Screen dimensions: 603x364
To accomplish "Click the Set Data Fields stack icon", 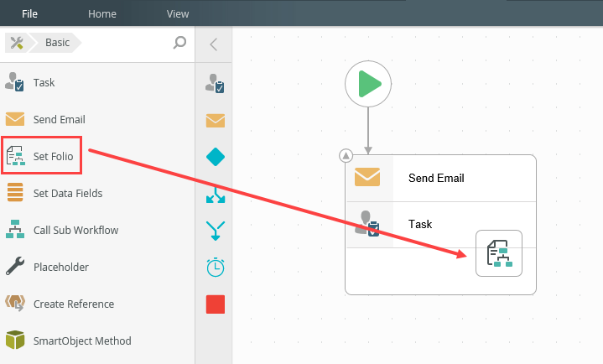I will (x=15, y=192).
